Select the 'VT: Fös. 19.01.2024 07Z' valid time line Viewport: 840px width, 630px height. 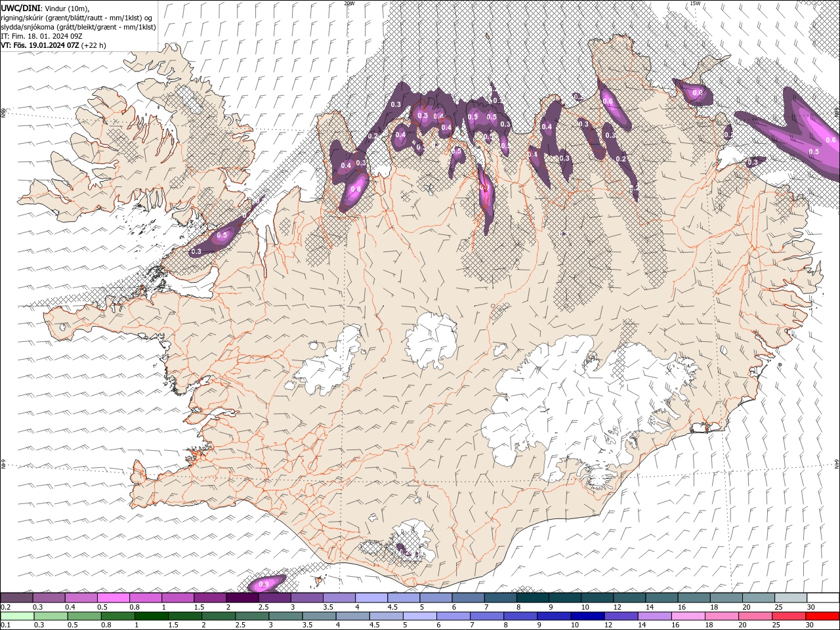53,45
